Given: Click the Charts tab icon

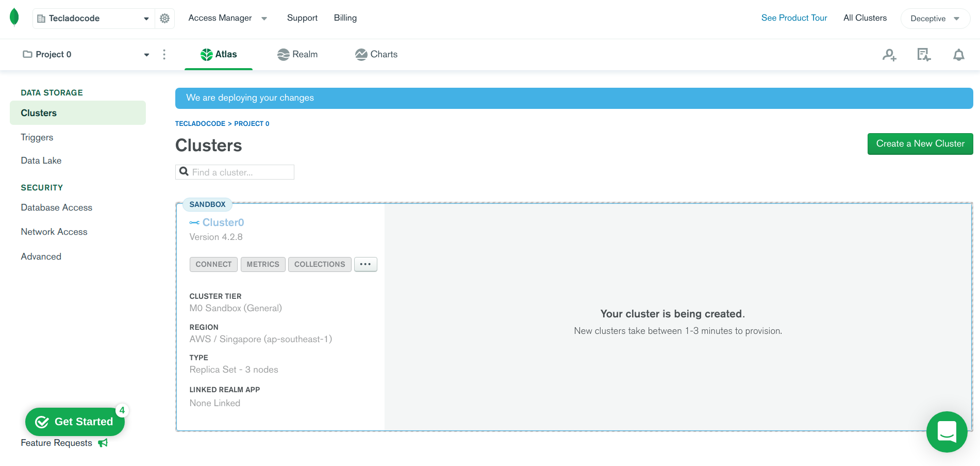Looking at the screenshot, I should point(361,54).
